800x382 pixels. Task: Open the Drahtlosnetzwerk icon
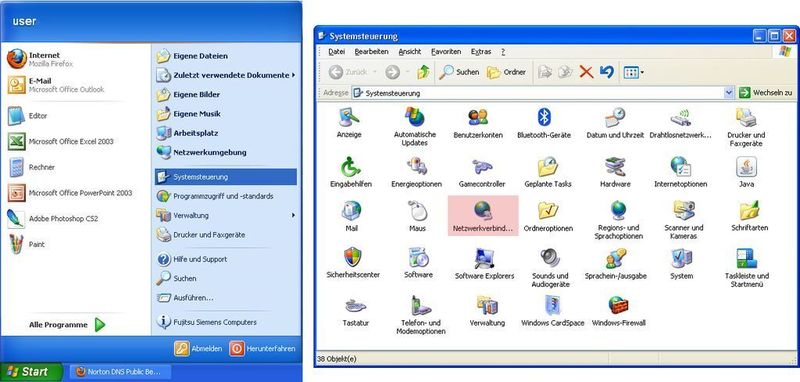coord(681,123)
